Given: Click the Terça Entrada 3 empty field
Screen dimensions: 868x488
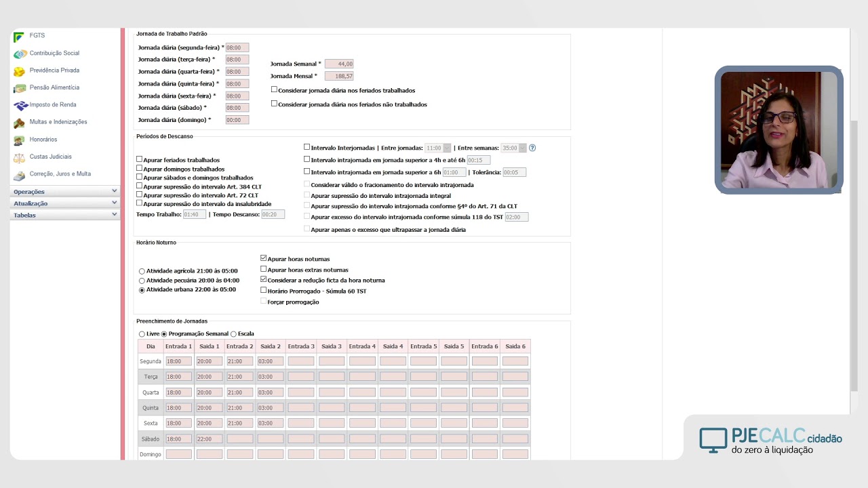Looking at the screenshot, I should pyautogui.click(x=301, y=376).
